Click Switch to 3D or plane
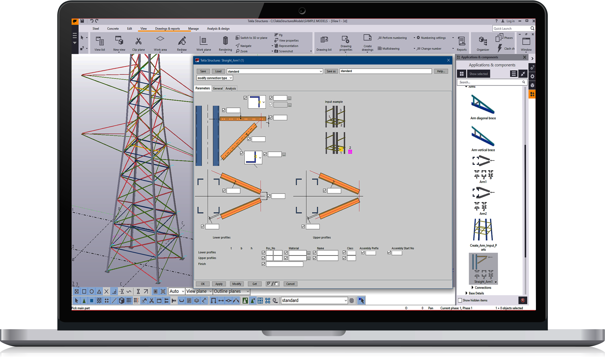 [x=251, y=38]
